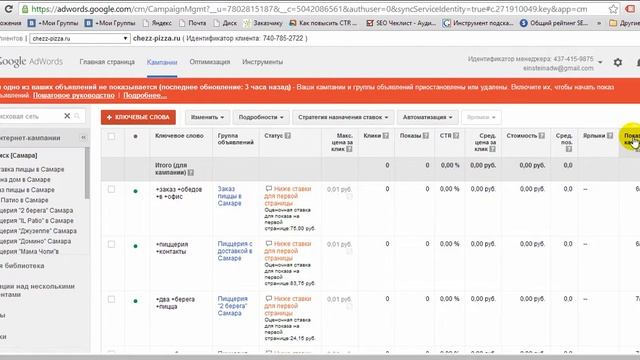Clear the search field with the X icon
Viewport: 640px width, 360px height.
pos(67,116)
